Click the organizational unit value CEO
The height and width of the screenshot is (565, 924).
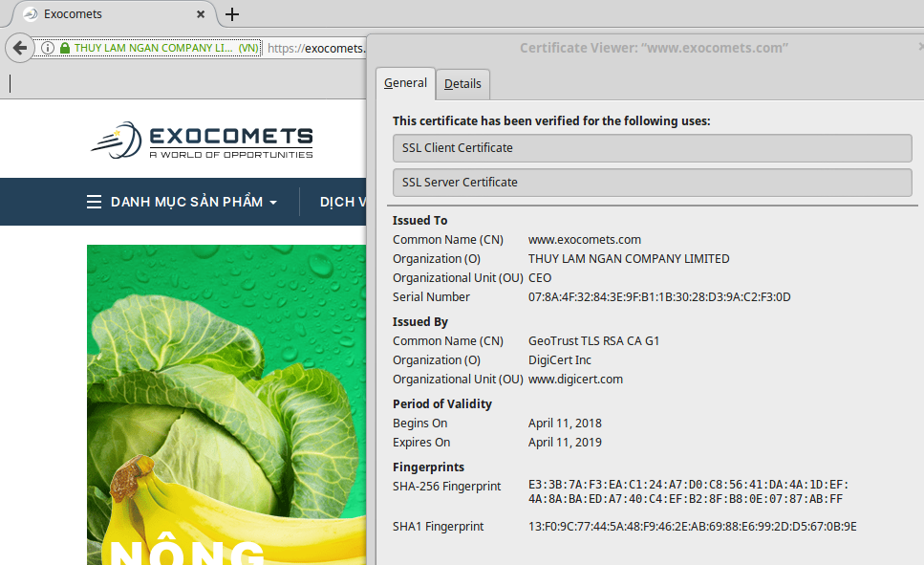tap(540, 278)
